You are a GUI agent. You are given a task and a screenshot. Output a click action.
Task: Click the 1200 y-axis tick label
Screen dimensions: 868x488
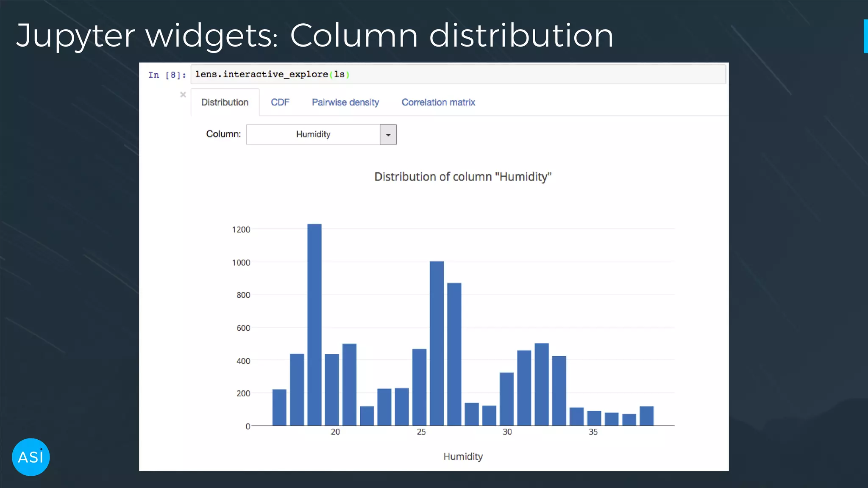241,230
